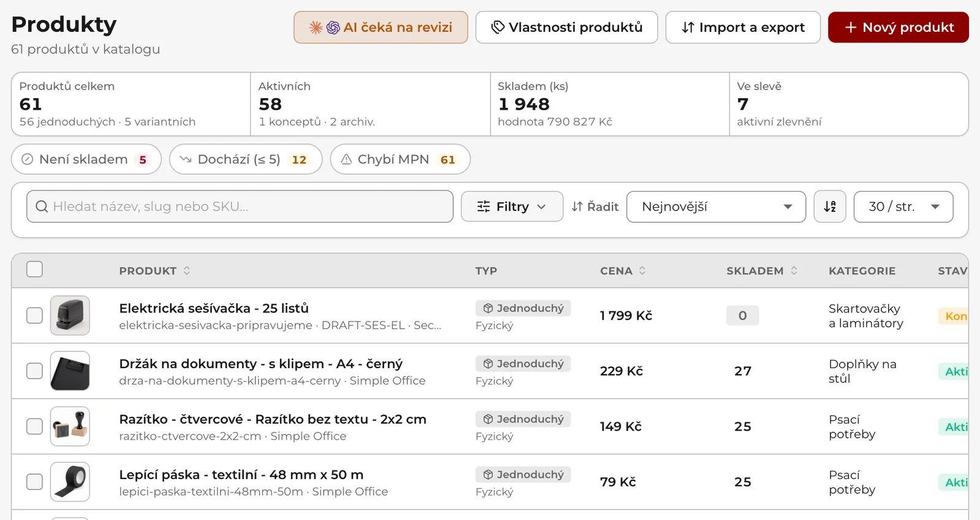Open product Lepicí páska - textilní

tap(241, 475)
